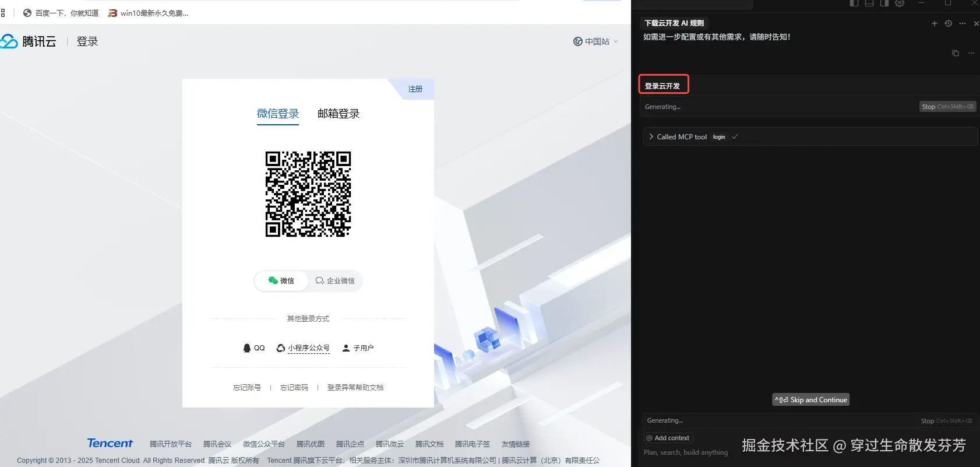Screen dimensions: 980x467
Task: Open the 腾讯企点 footer link
Action: pos(350,444)
